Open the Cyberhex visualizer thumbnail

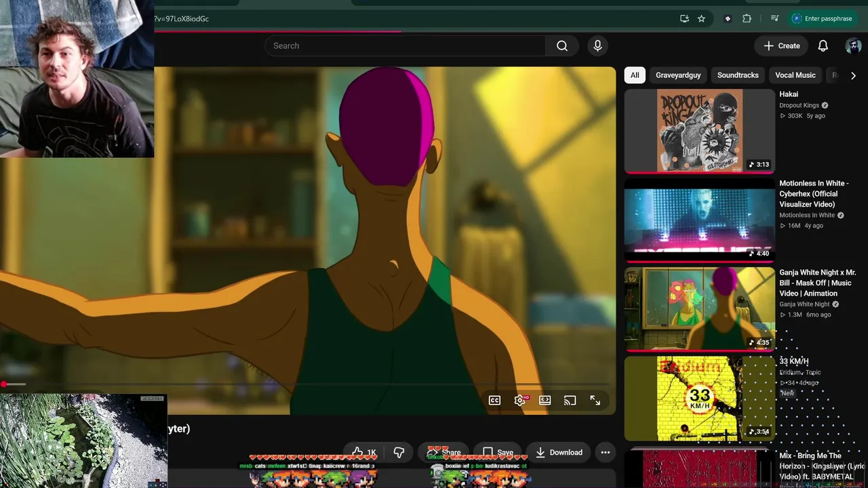click(699, 220)
